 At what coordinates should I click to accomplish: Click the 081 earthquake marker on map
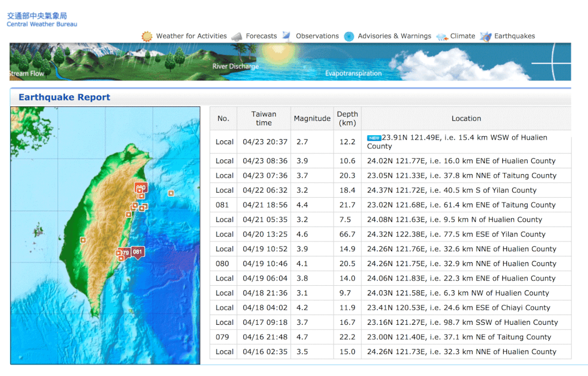pyautogui.click(x=137, y=252)
